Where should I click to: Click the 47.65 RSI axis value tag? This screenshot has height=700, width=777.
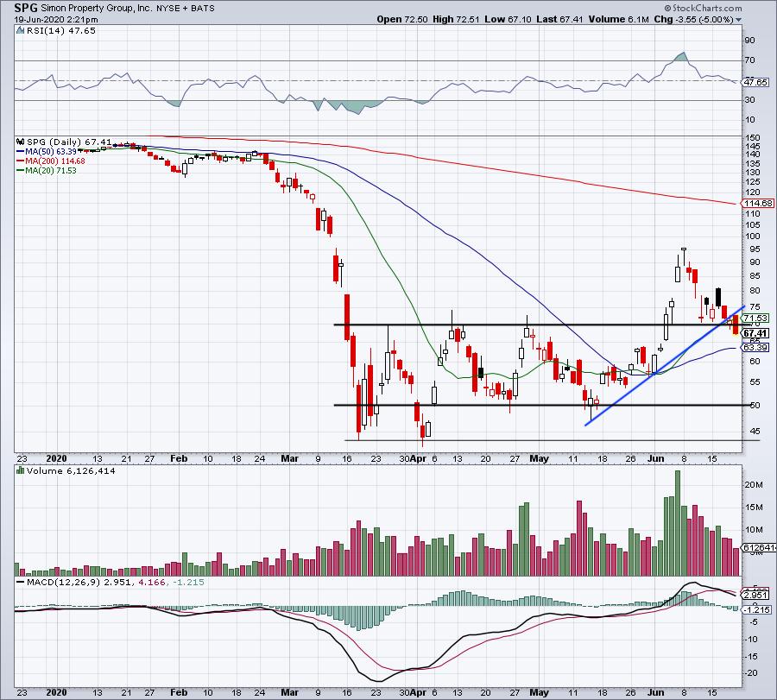[755, 82]
